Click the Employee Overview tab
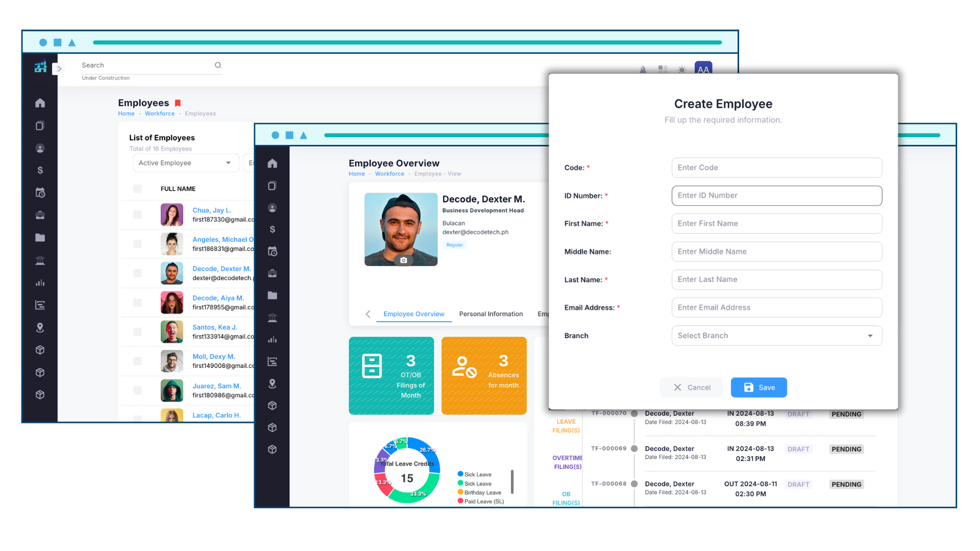980x551 pixels. point(414,314)
